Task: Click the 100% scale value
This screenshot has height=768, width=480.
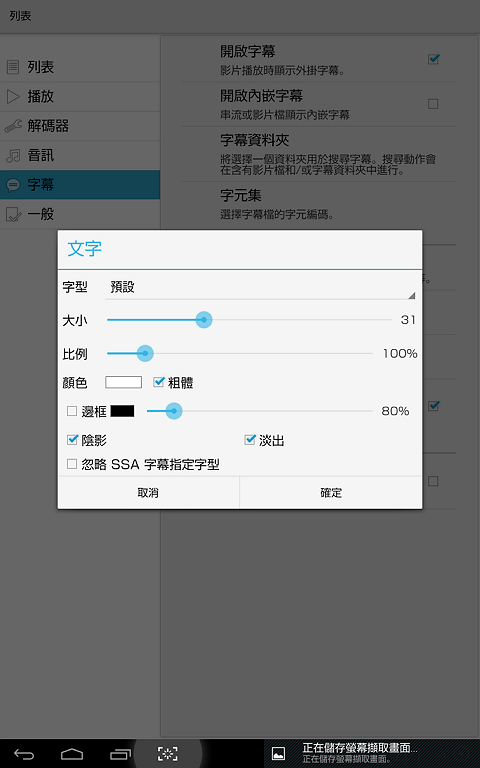Action: tap(400, 353)
